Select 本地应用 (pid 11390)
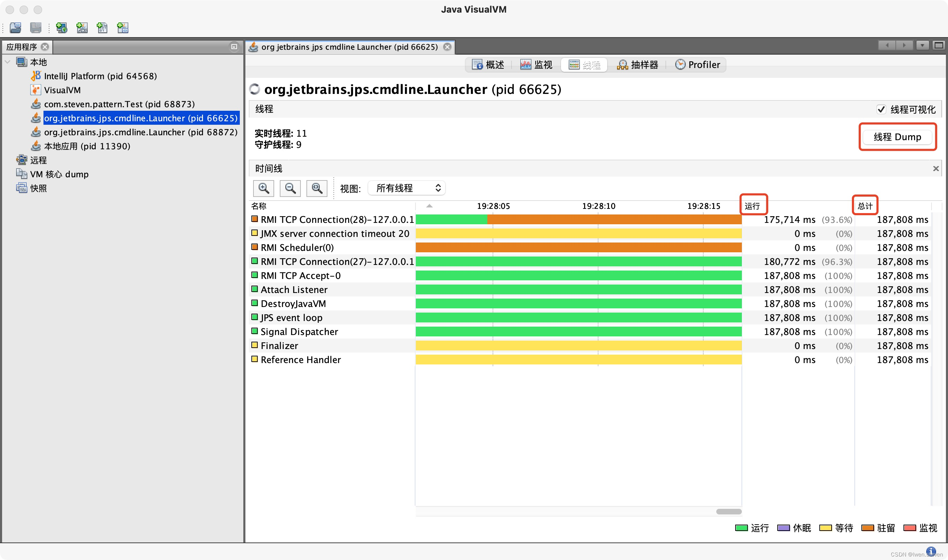This screenshot has width=948, height=560. pos(87,146)
